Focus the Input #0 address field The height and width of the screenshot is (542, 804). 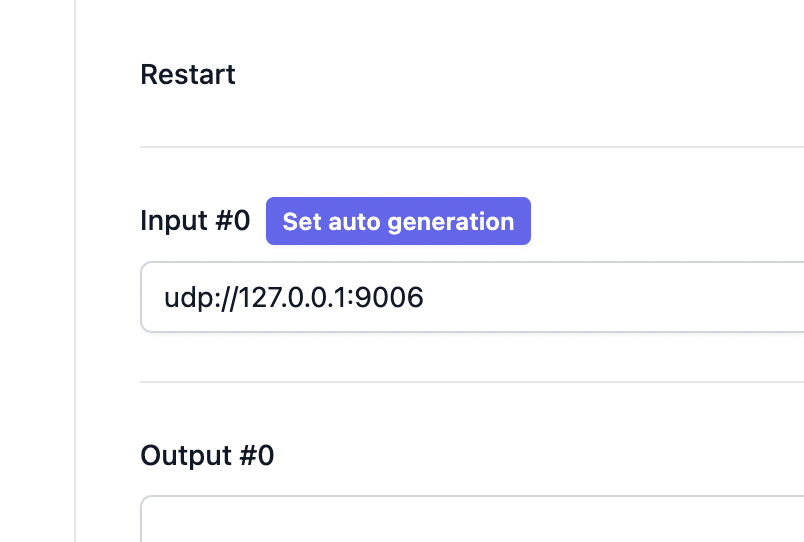click(x=470, y=297)
